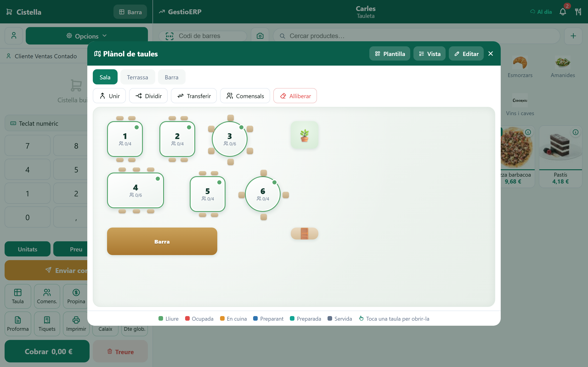Toggle Editar mode for floor plan
This screenshot has width=588, height=367.
click(x=466, y=54)
